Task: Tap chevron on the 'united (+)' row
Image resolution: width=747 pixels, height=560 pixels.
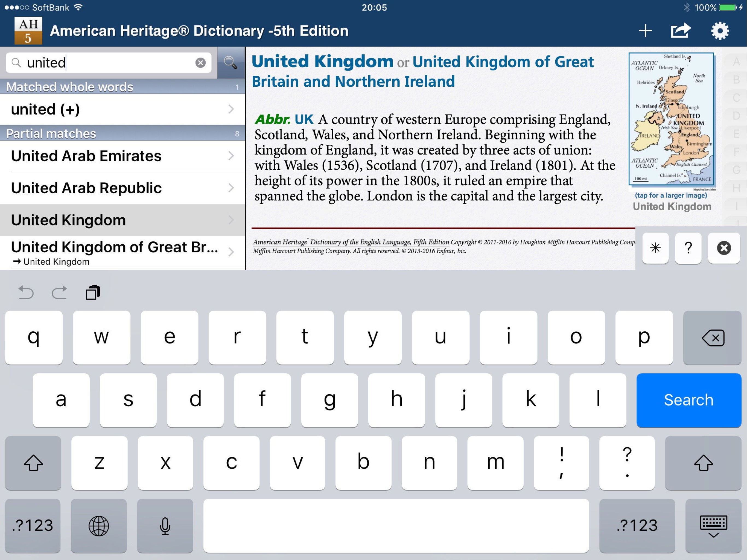Action: [x=231, y=109]
